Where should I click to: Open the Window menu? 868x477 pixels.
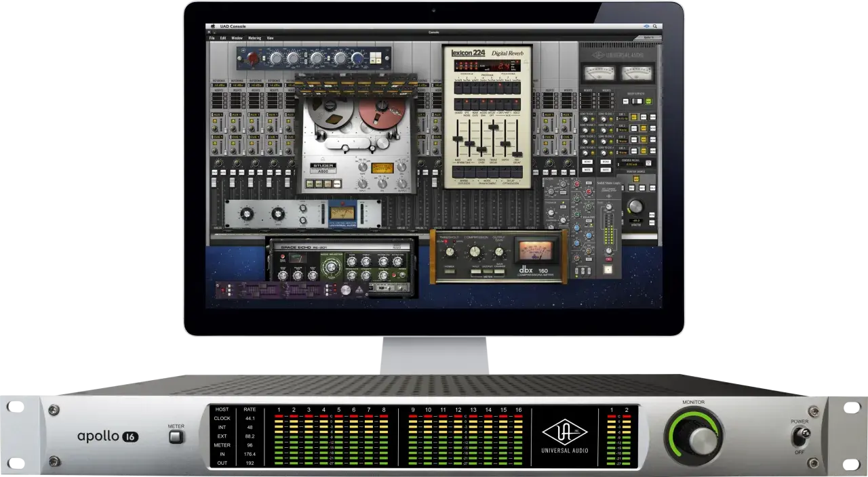(237, 38)
